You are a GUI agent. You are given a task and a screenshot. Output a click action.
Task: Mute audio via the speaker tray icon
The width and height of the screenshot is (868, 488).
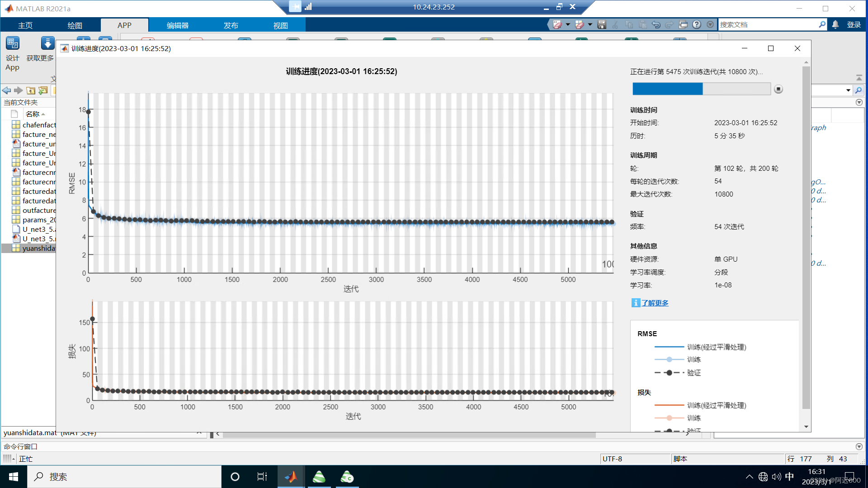pos(776,477)
